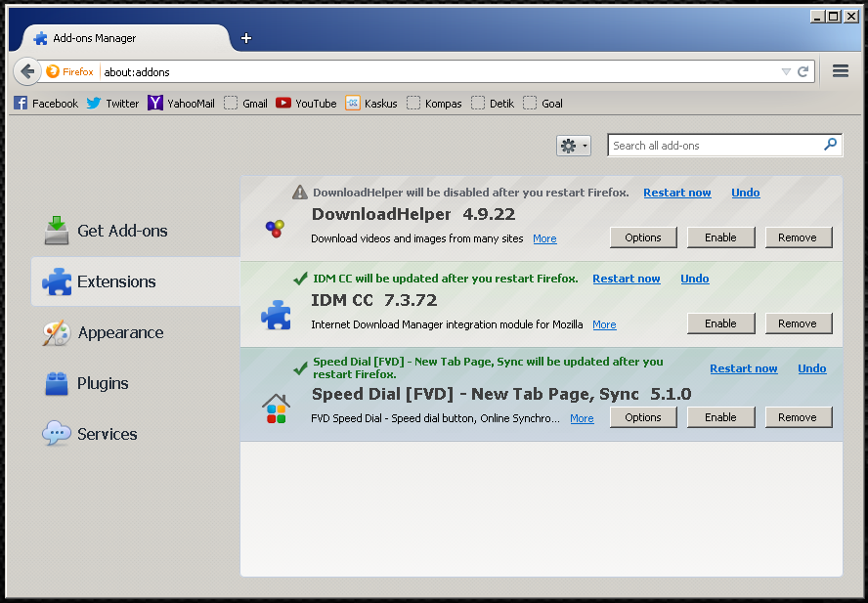Click the Speed Dial green checkmark icon
This screenshot has height=603, width=868.
300,367
